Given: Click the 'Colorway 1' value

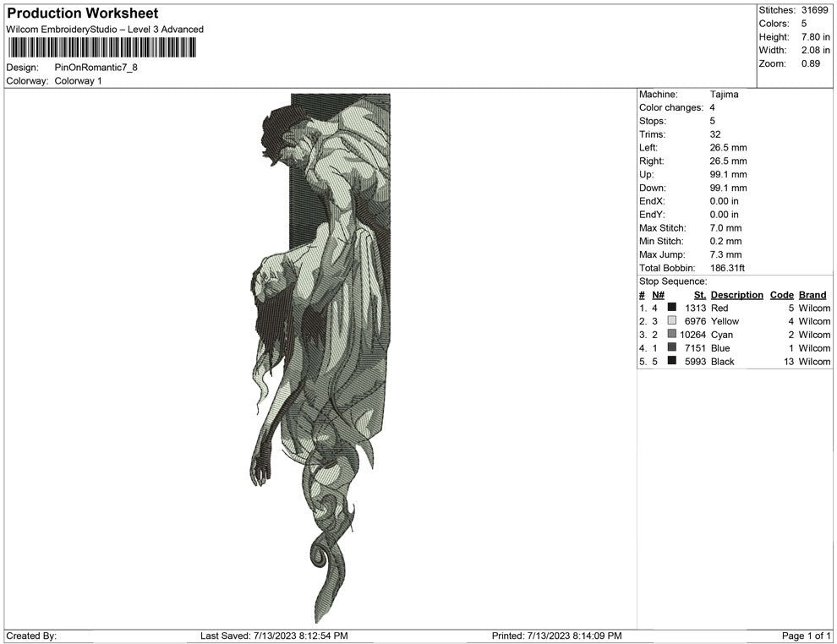Looking at the screenshot, I should point(78,81).
